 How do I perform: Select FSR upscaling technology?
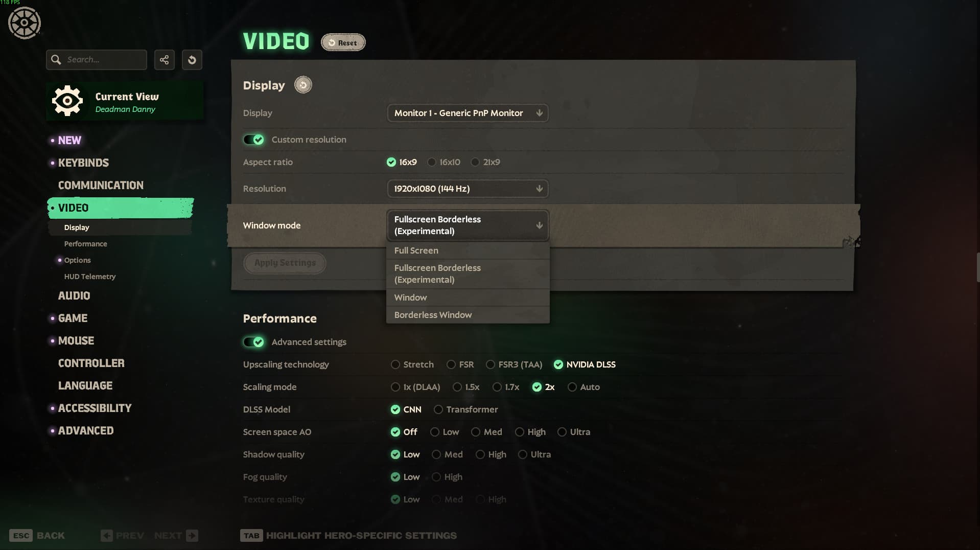[460, 364]
